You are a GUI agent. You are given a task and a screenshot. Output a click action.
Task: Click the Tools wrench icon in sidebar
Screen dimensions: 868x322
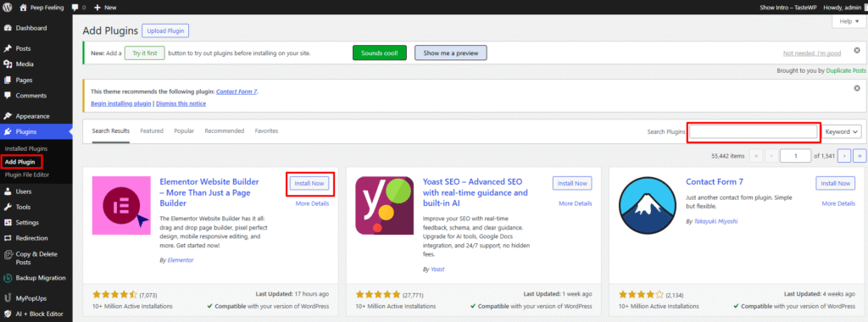tap(8, 207)
